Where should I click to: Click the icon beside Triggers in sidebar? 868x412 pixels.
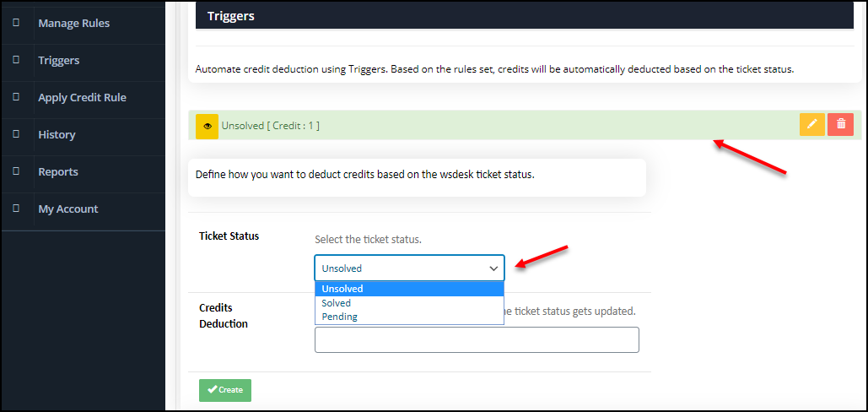pos(16,60)
